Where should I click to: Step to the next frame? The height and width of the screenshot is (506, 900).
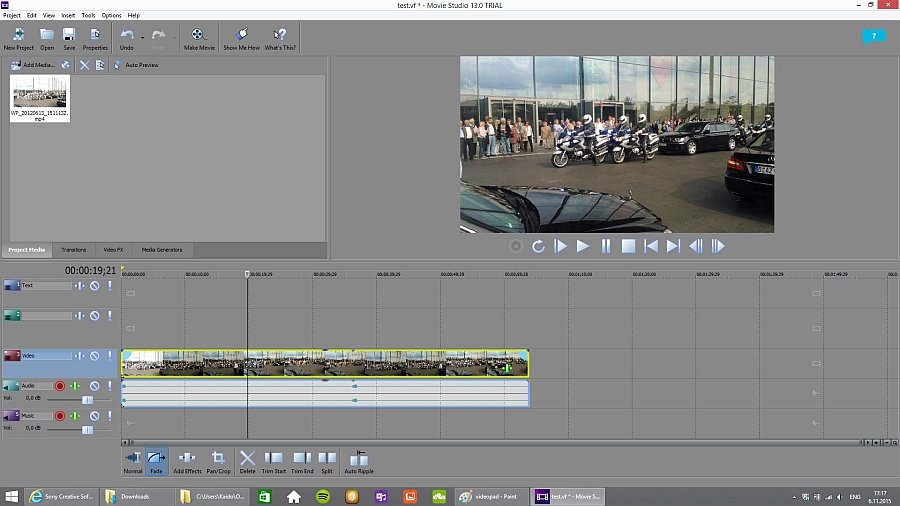pyautogui.click(x=718, y=246)
